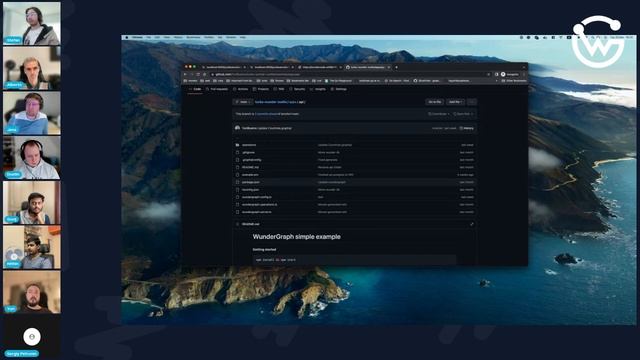
Task: Open the package.json file
Action: (251, 182)
